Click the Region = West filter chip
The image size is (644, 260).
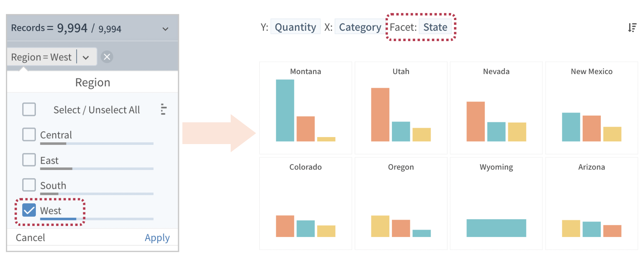41,57
